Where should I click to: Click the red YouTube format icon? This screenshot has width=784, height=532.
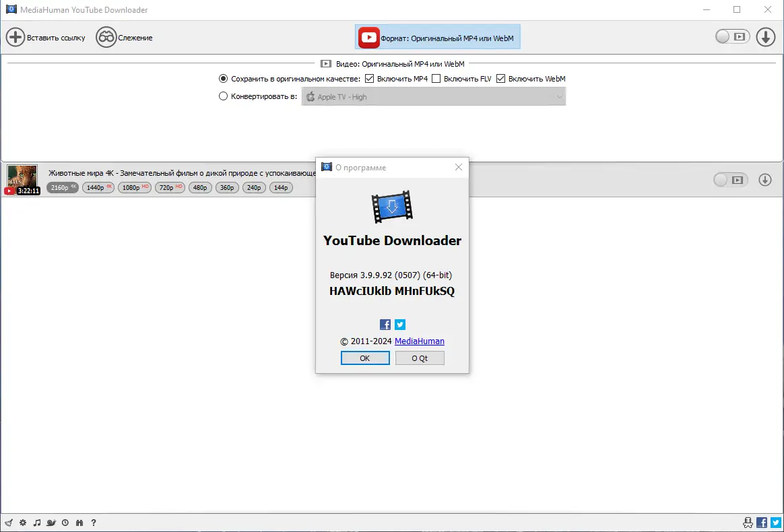(x=369, y=38)
